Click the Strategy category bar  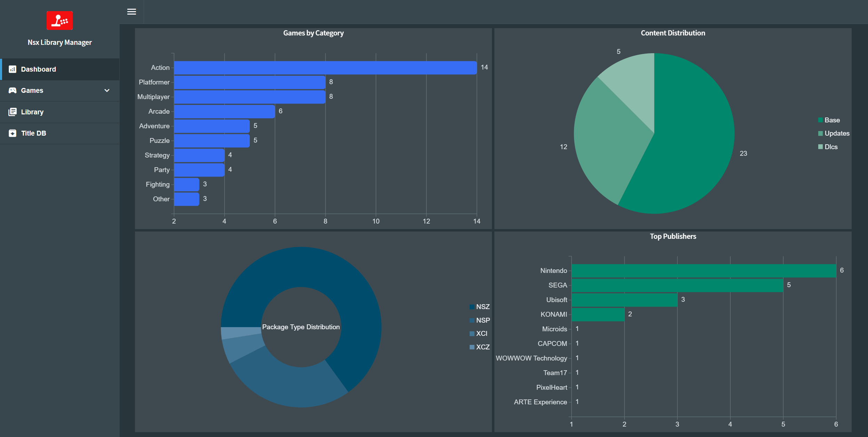pos(199,155)
